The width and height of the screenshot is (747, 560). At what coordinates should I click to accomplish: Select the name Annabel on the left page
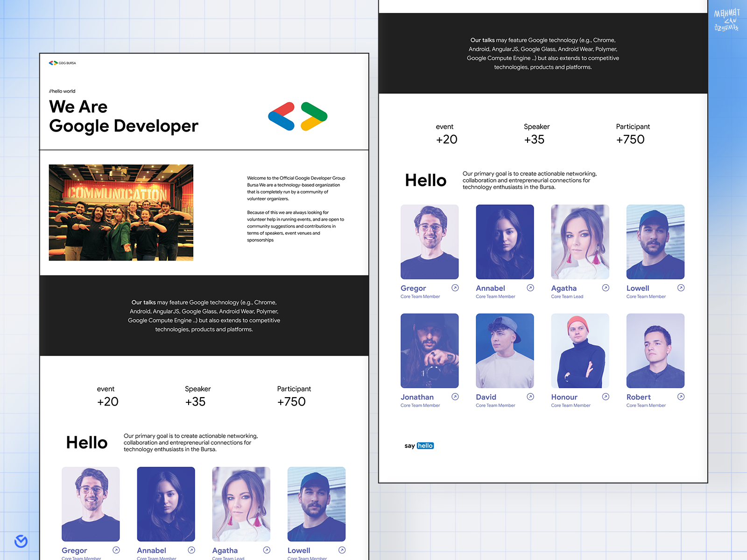[x=151, y=551]
